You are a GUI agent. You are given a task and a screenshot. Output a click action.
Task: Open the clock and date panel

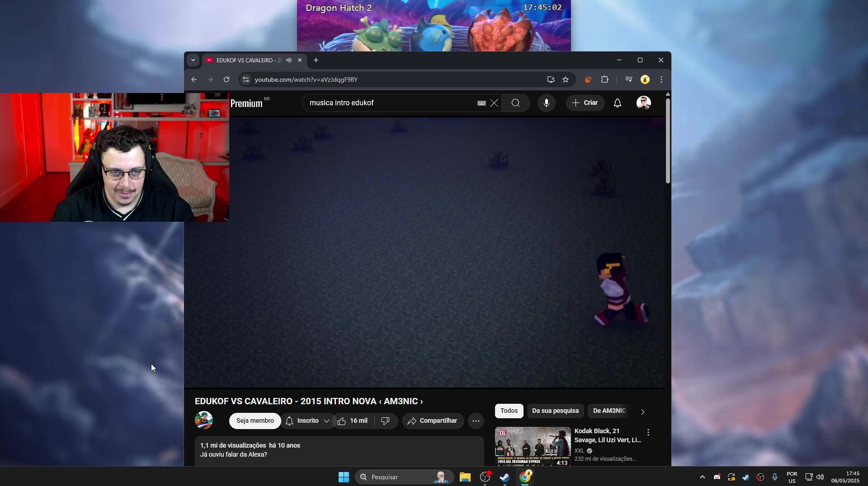845,477
